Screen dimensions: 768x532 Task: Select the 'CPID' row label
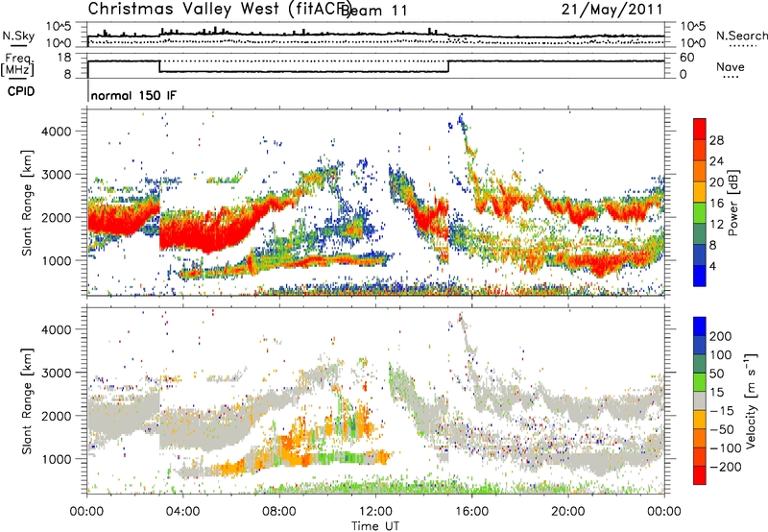point(21,91)
